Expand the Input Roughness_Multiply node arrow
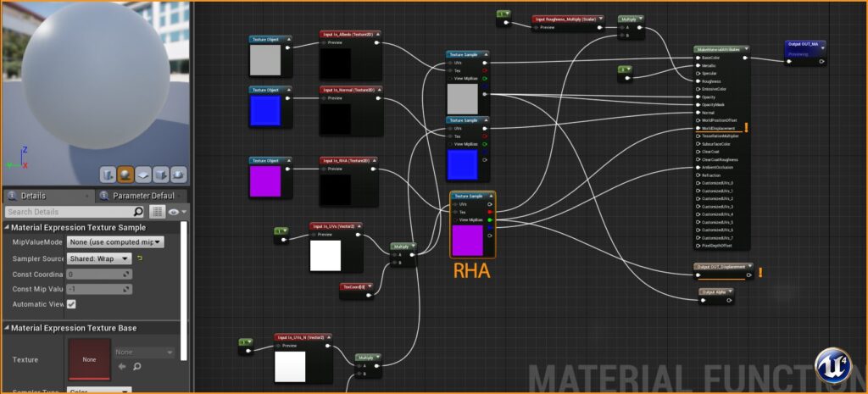 click(x=601, y=19)
